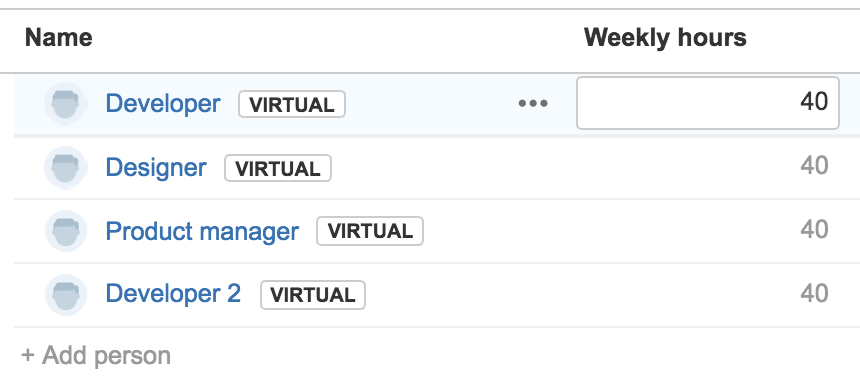The width and height of the screenshot is (860, 388).
Task: Click the Product manager avatar icon
Action: [66, 231]
